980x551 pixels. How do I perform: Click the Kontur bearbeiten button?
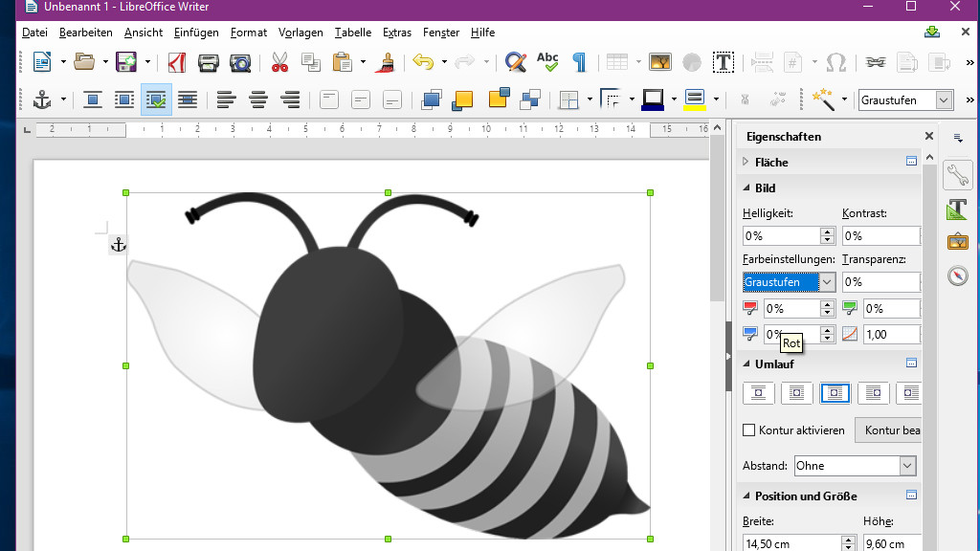pos(889,430)
